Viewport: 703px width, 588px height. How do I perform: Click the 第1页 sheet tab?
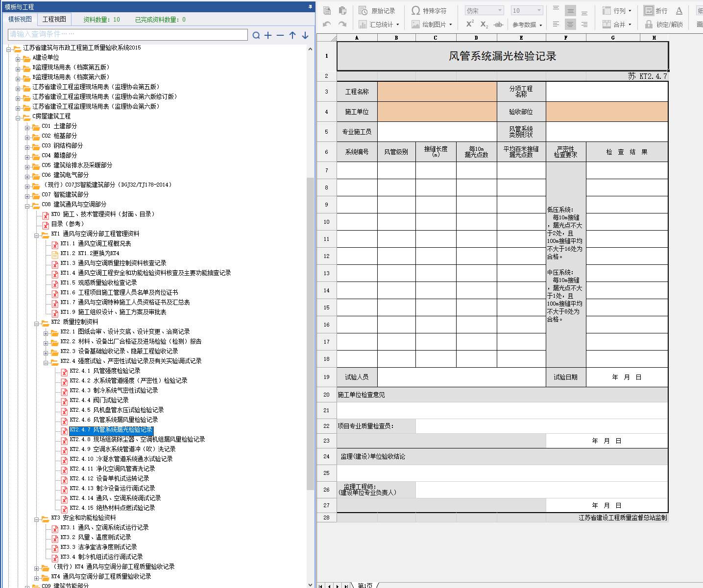coord(365,585)
